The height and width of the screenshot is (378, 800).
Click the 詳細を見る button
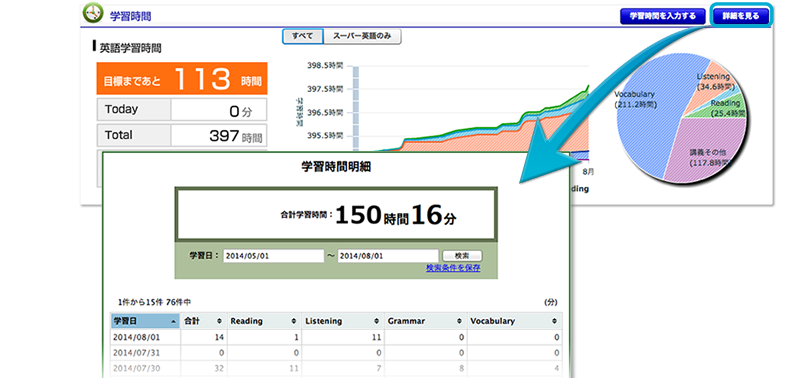click(x=741, y=16)
